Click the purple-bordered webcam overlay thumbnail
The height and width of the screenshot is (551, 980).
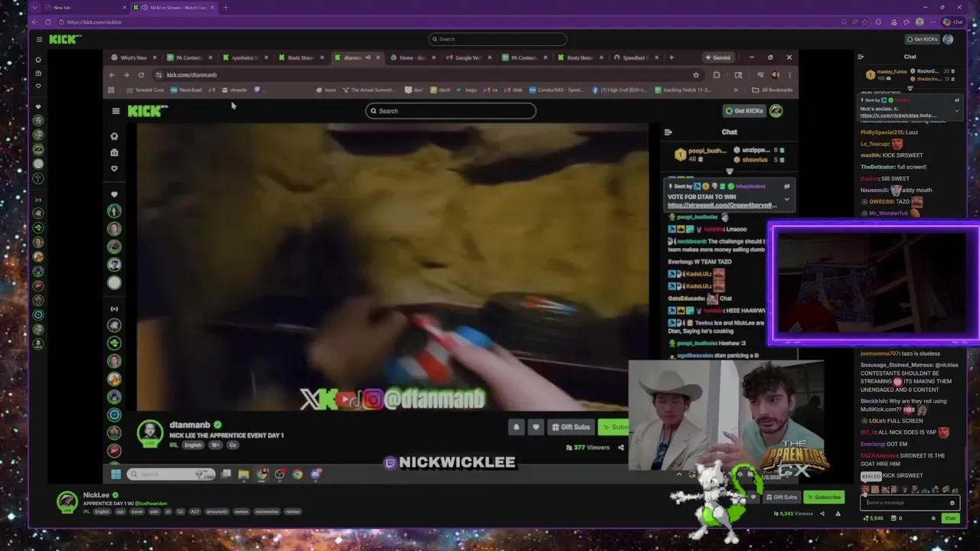pyautogui.click(x=874, y=284)
